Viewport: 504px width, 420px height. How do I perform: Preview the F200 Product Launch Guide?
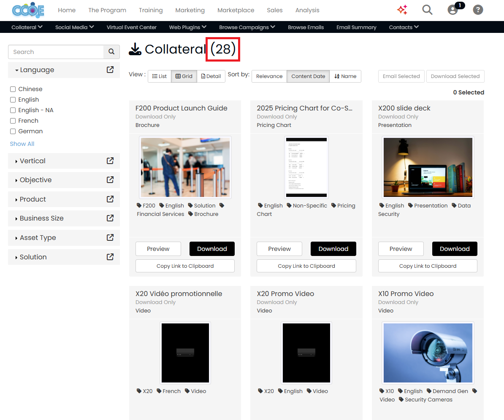[x=158, y=249]
